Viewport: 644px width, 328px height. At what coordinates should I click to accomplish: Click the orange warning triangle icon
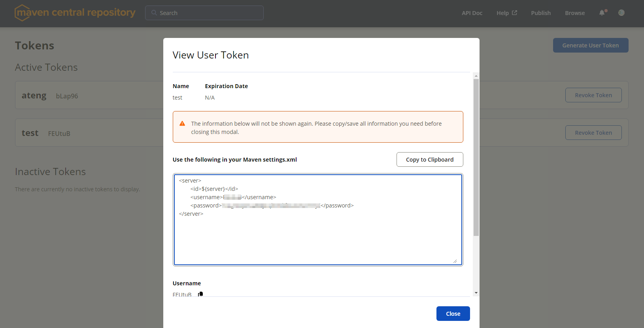point(182,124)
